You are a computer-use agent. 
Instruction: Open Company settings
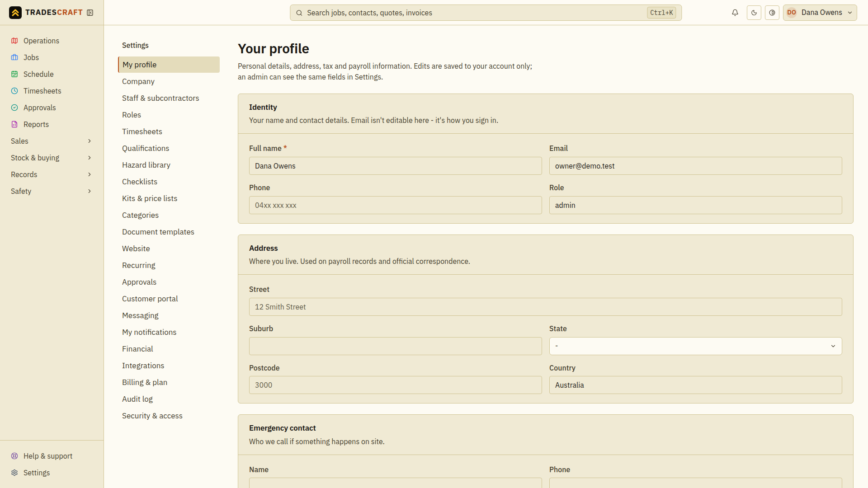pyautogui.click(x=169, y=81)
